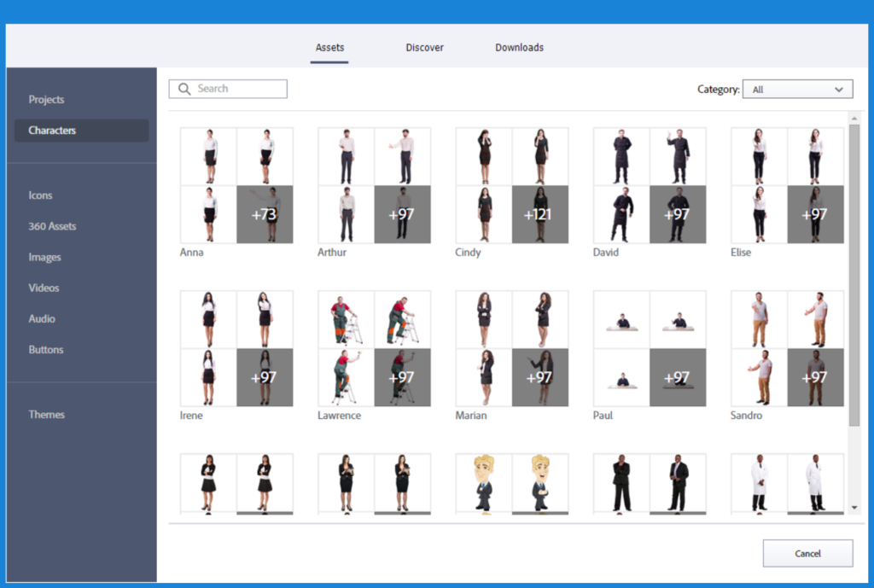This screenshot has width=874, height=588.
Task: Select the black-suited man's left thumbnail
Action: [621, 484]
